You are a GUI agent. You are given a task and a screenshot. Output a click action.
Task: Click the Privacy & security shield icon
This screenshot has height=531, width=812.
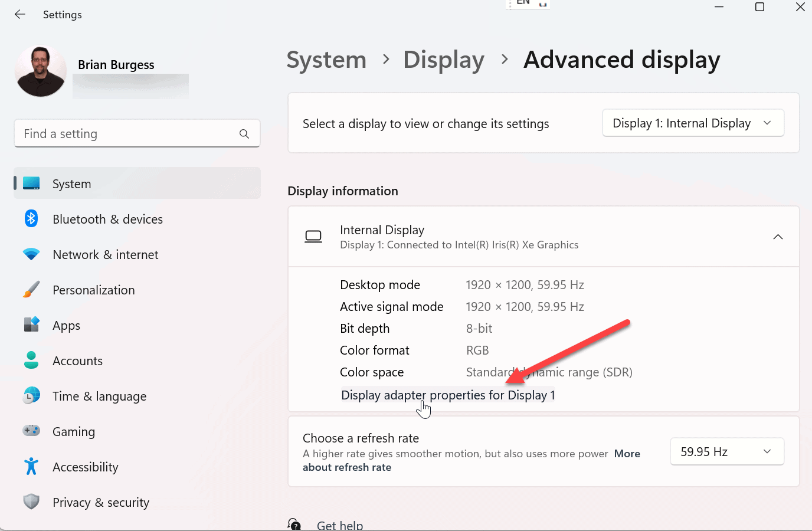[x=31, y=502]
